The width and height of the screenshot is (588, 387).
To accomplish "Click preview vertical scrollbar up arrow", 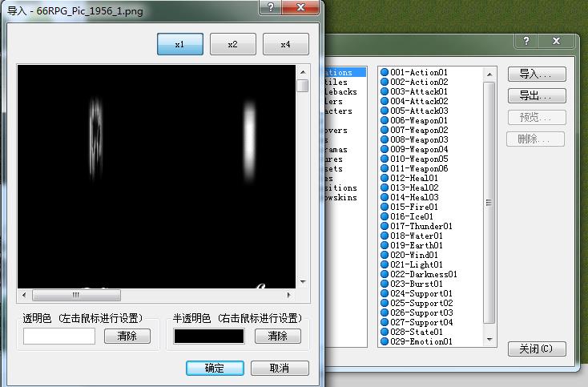I will coord(303,71).
